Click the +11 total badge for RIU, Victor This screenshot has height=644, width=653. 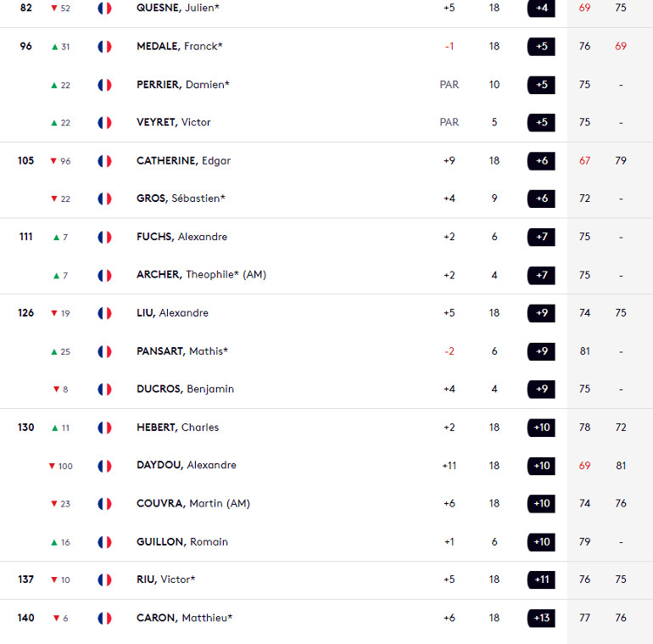click(x=541, y=580)
